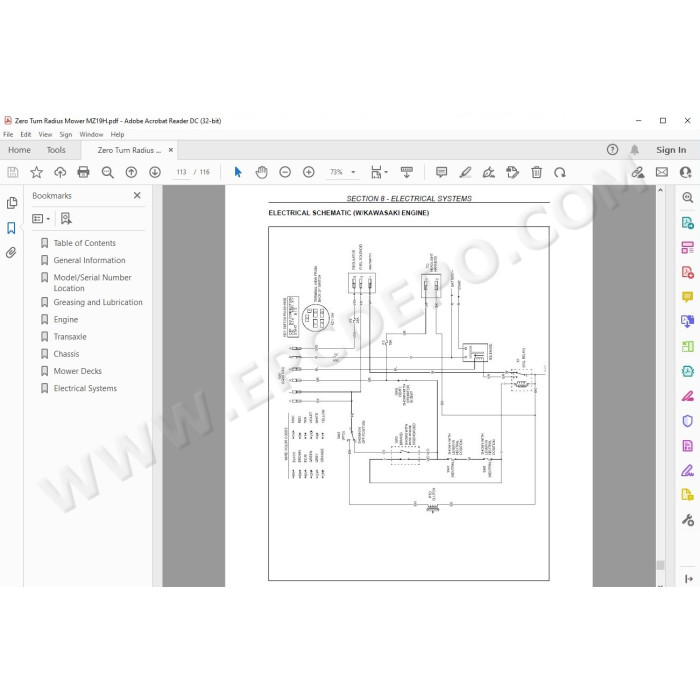Screen dimensions: 700x700
Task: Go to Engine bookmark
Action: (66, 320)
